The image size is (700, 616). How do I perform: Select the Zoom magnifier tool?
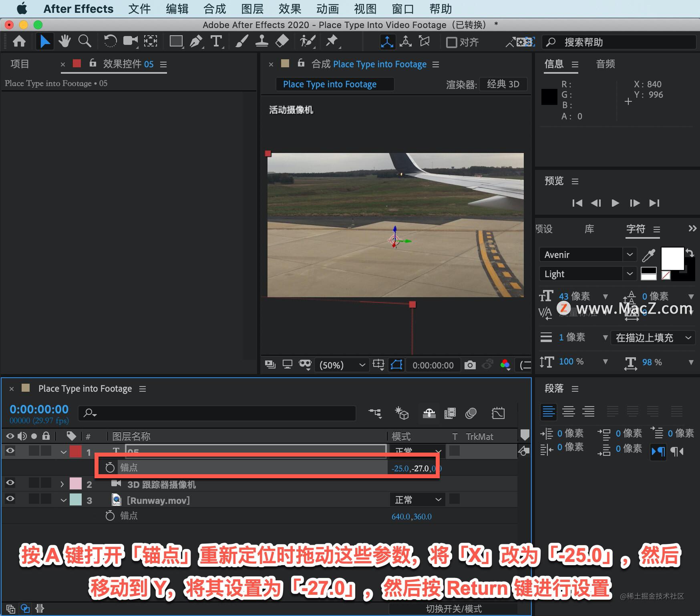(84, 41)
